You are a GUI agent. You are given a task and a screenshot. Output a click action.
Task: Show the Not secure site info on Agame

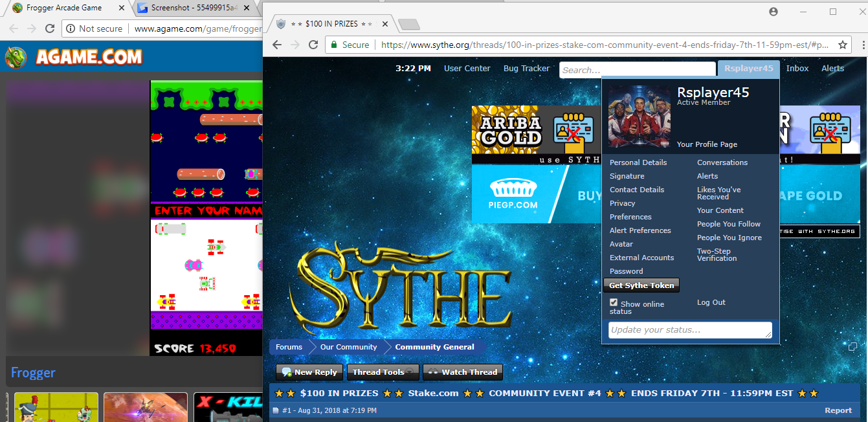[x=95, y=28]
